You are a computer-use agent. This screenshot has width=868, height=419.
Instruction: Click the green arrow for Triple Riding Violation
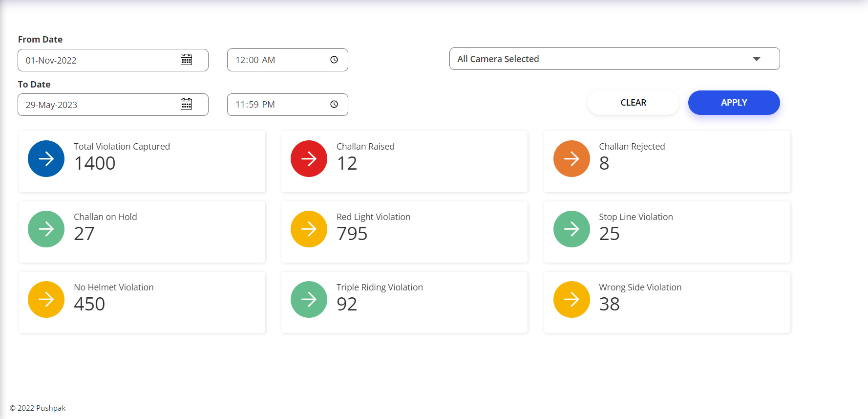[309, 300]
